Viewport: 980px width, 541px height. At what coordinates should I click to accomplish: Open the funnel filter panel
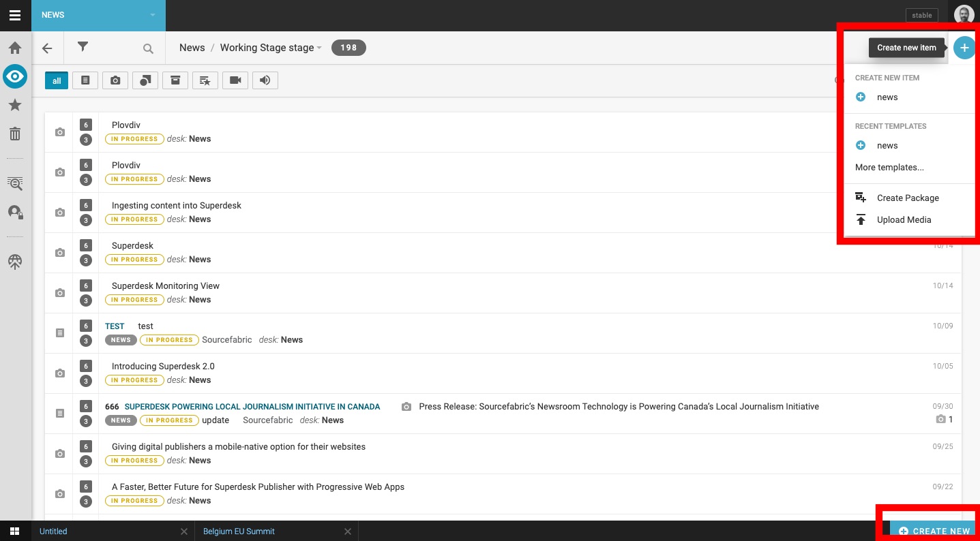(83, 47)
